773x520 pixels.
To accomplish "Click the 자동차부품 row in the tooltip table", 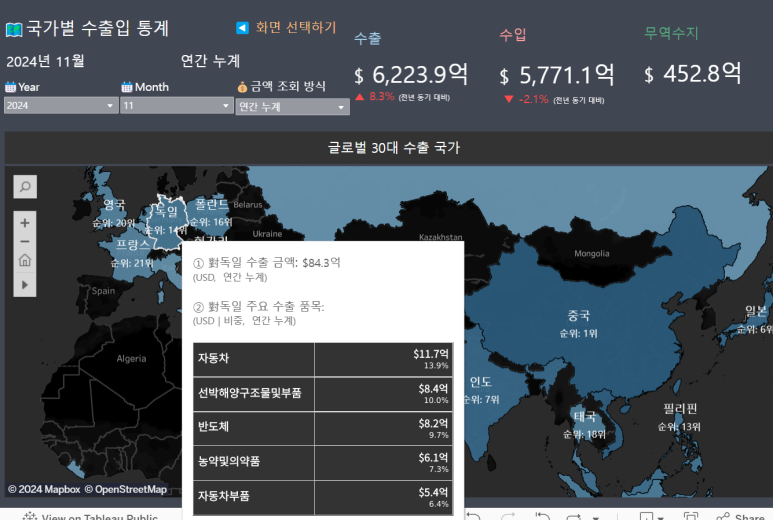I will pyautogui.click(x=323, y=498).
